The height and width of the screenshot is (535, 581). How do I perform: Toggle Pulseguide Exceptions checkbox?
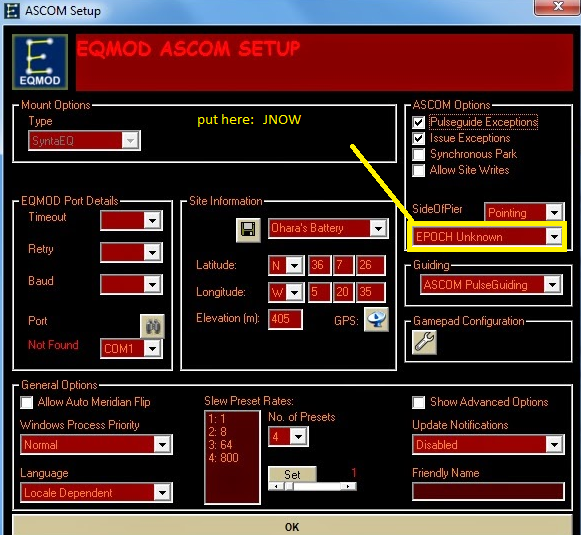[419, 122]
